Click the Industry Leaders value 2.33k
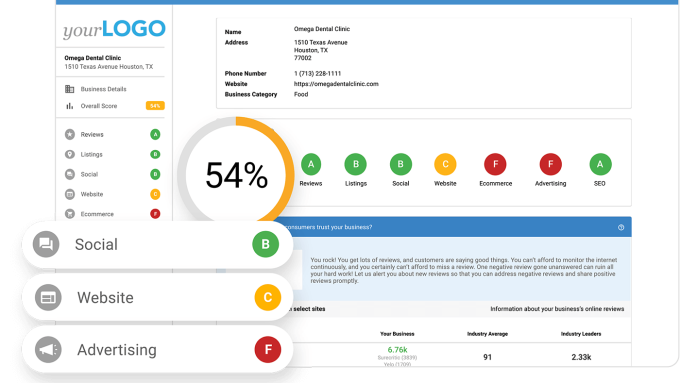The height and width of the screenshot is (383, 680). [x=581, y=357]
